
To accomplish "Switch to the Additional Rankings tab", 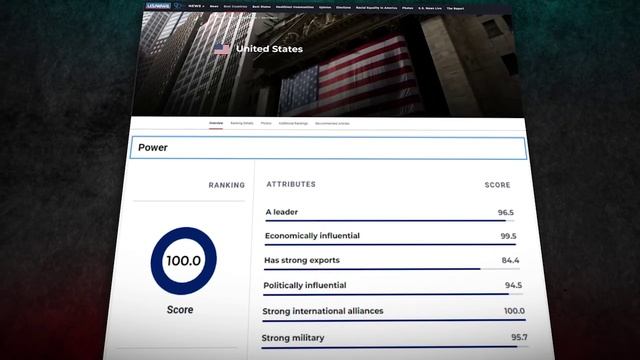I will point(293,123).
